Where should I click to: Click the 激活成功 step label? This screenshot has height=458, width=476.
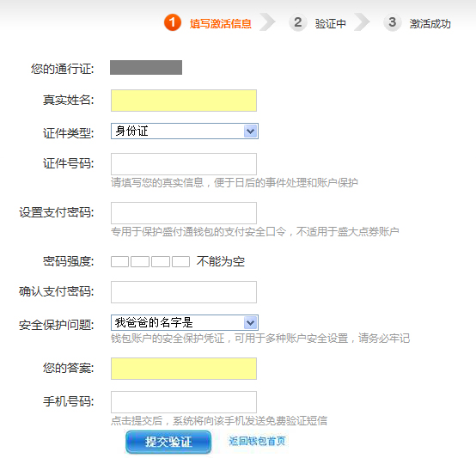tap(430, 24)
